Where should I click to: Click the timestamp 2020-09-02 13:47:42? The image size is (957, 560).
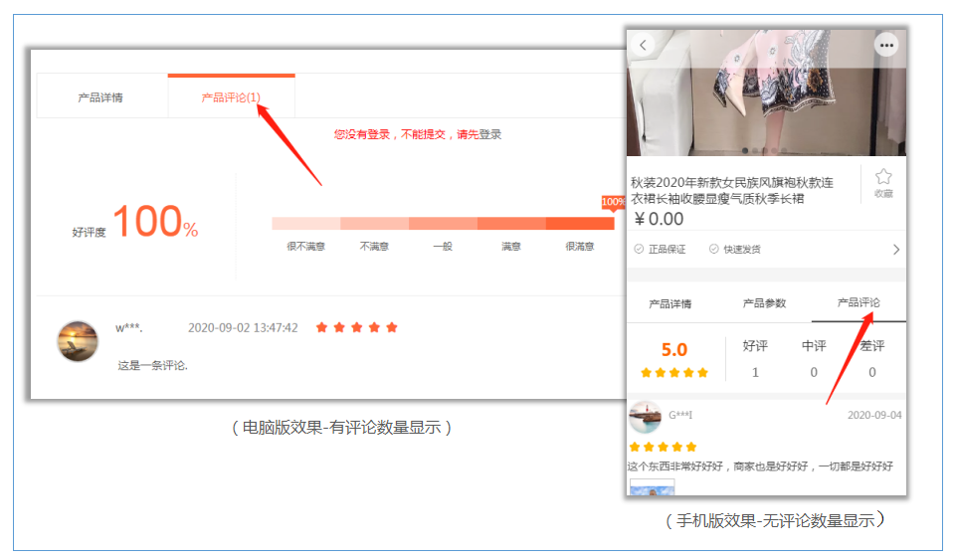point(243,328)
